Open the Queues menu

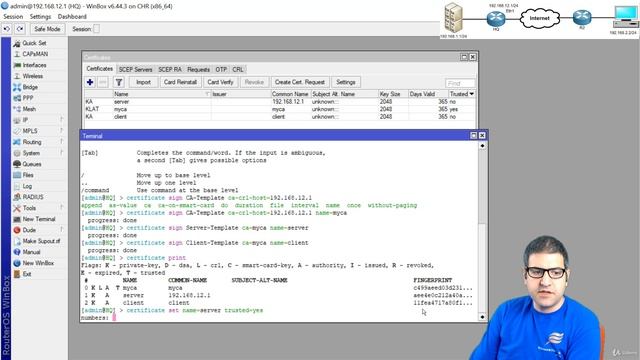pyautogui.click(x=32, y=164)
